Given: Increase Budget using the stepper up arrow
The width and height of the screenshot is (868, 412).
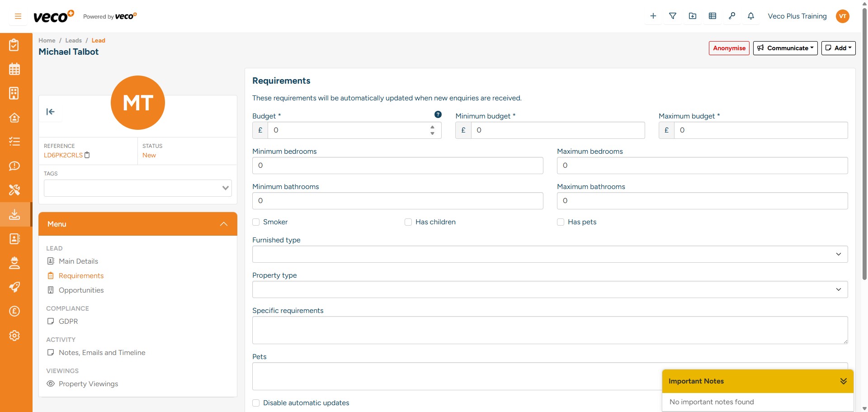Looking at the screenshot, I should [432, 127].
